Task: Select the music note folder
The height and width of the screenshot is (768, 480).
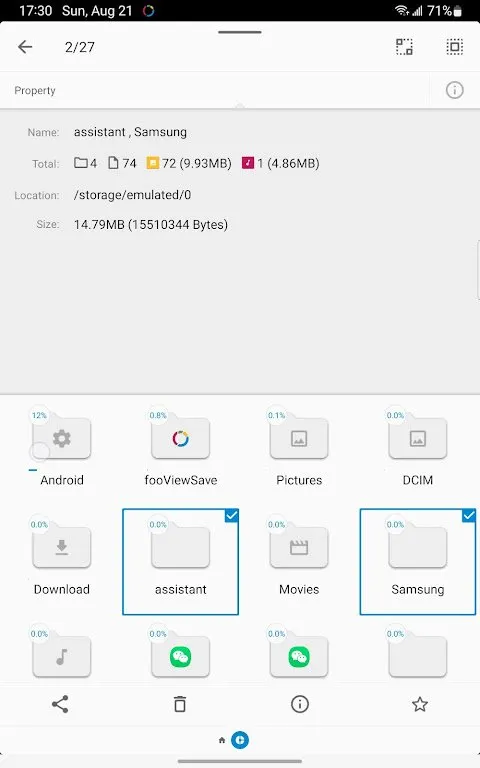Action: (62, 656)
